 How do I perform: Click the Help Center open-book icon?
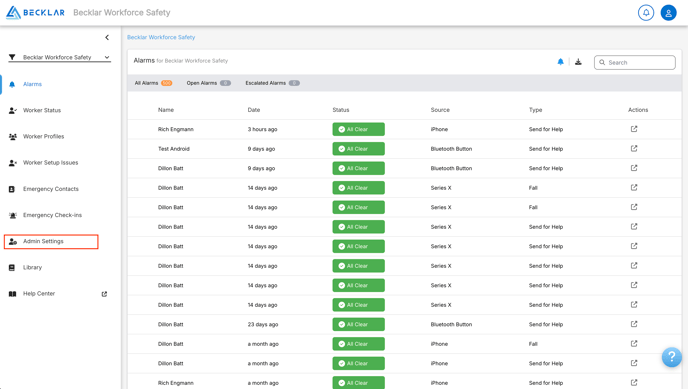pyautogui.click(x=12, y=294)
